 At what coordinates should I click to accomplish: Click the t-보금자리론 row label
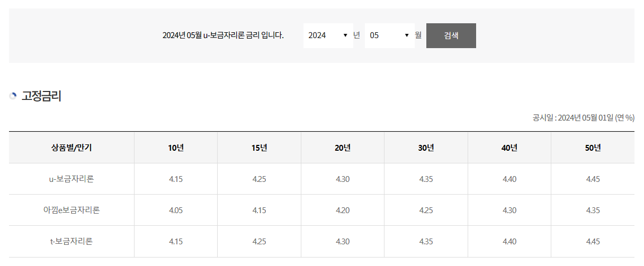click(71, 242)
